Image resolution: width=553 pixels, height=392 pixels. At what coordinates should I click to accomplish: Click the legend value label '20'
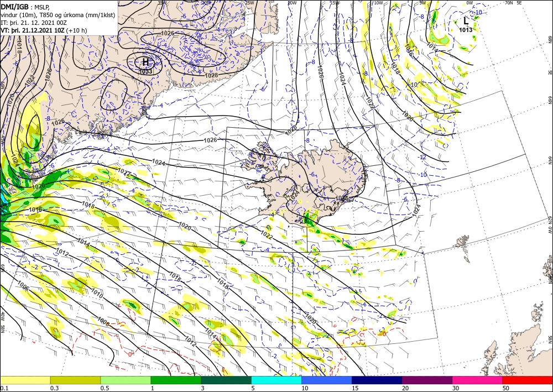coord(405,388)
